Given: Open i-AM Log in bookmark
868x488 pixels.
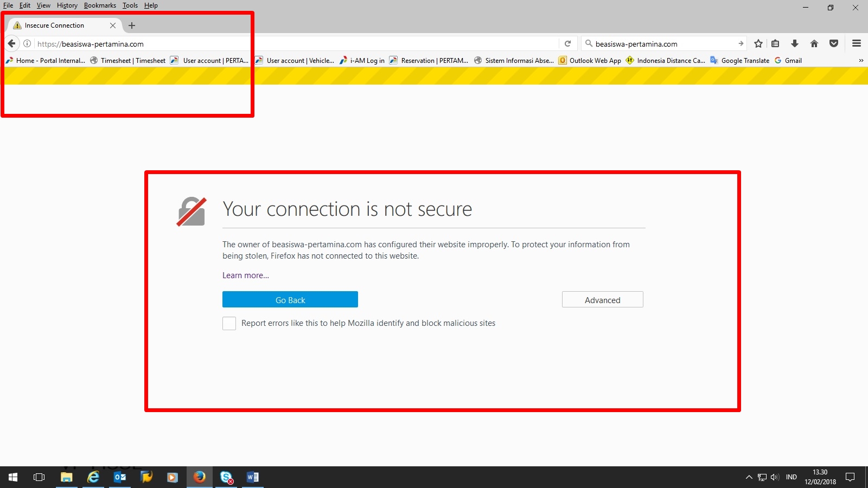Looking at the screenshot, I should click(x=362, y=61).
